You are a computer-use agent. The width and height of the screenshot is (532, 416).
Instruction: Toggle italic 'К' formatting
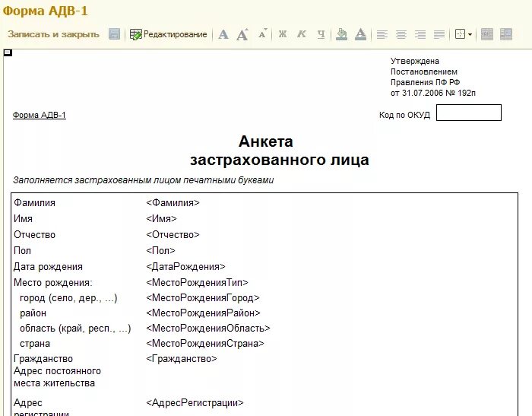[302, 34]
